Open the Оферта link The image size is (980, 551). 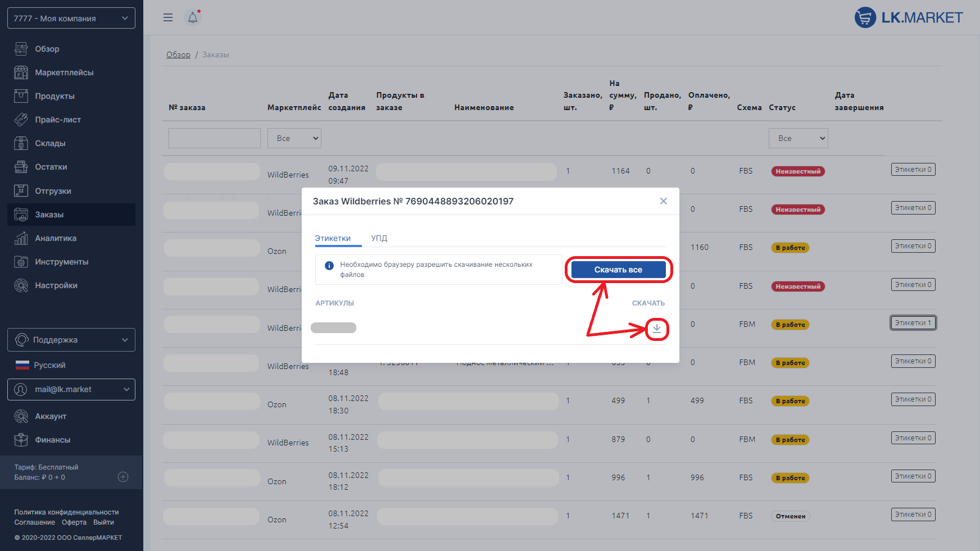pyautogui.click(x=74, y=522)
